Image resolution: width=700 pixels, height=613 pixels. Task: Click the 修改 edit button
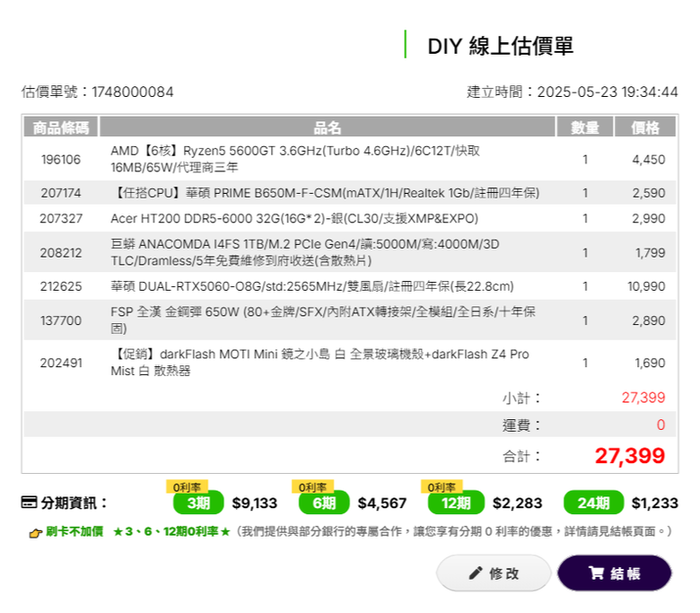tap(494, 573)
